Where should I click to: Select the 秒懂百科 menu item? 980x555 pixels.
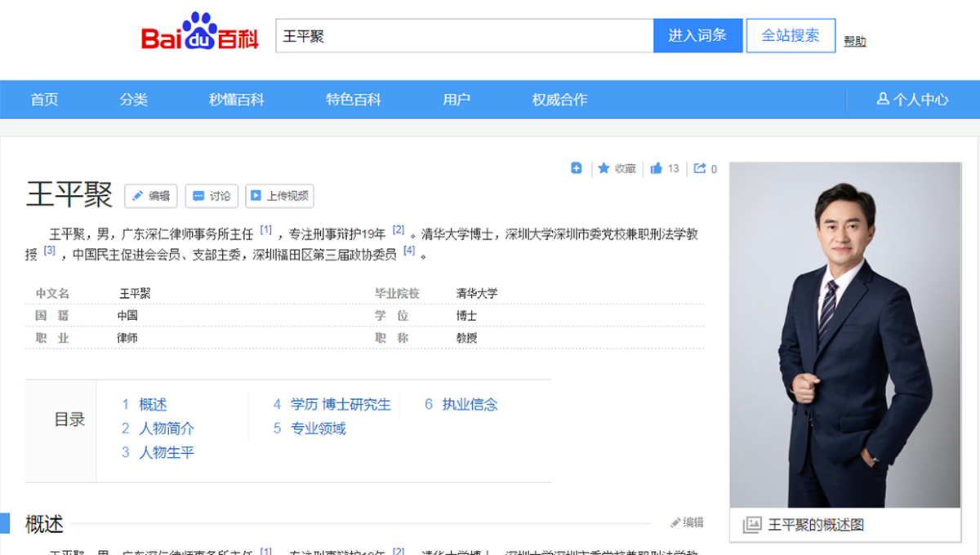[235, 99]
